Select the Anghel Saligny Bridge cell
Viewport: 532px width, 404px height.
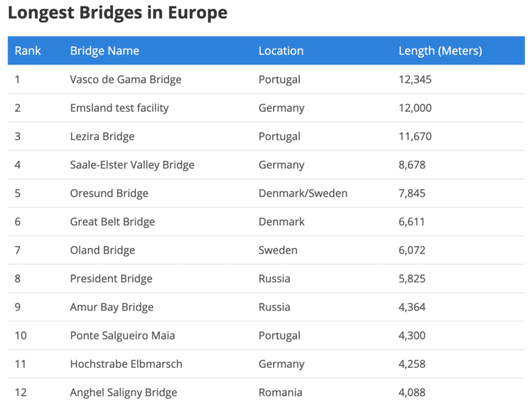[x=123, y=392]
